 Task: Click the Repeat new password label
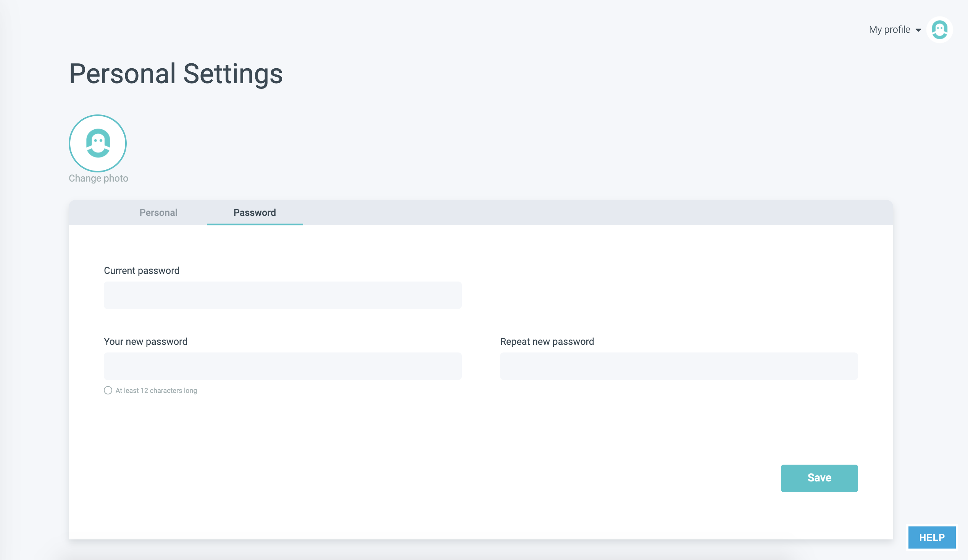(547, 341)
